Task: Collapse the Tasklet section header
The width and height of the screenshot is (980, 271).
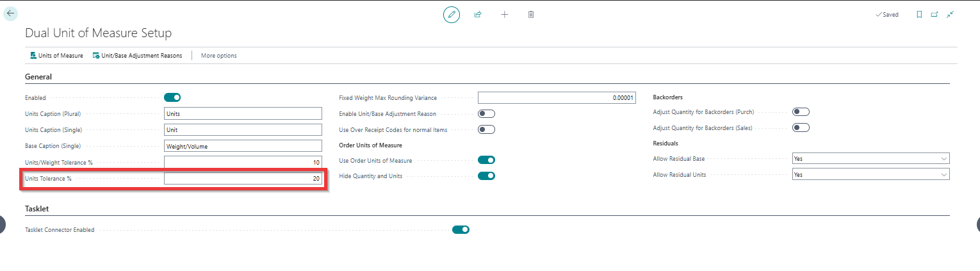Action: click(x=37, y=209)
